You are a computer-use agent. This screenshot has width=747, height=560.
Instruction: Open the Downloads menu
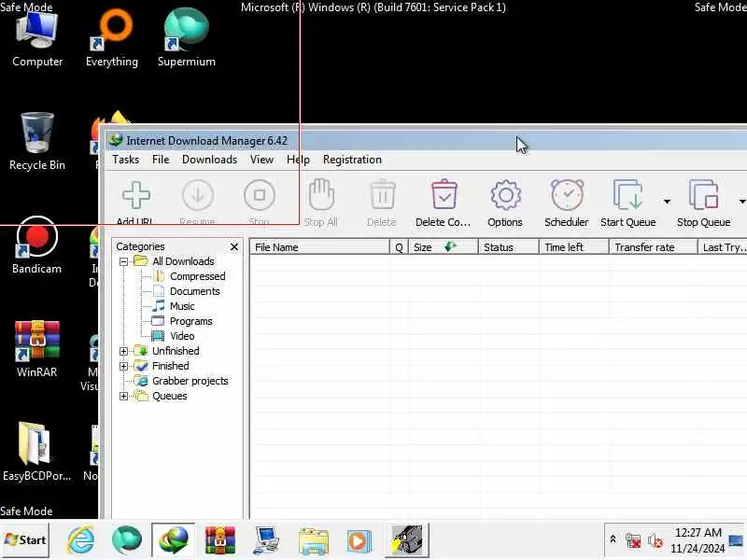(x=209, y=160)
